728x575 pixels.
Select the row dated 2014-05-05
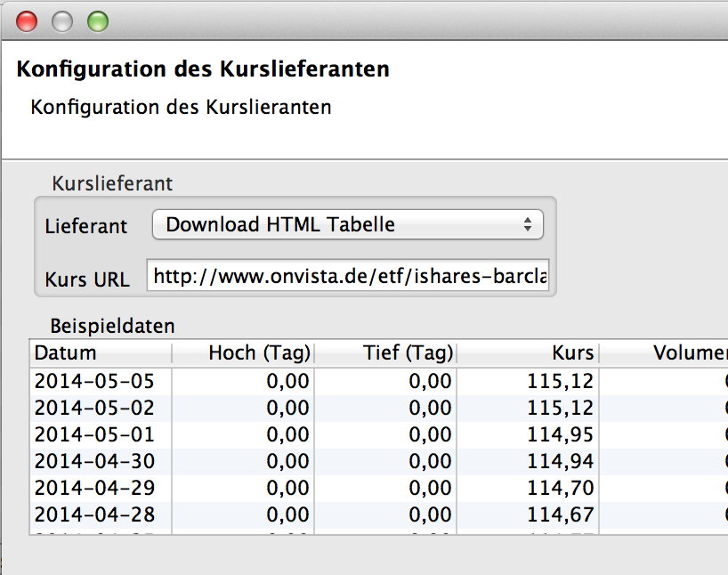(94, 382)
